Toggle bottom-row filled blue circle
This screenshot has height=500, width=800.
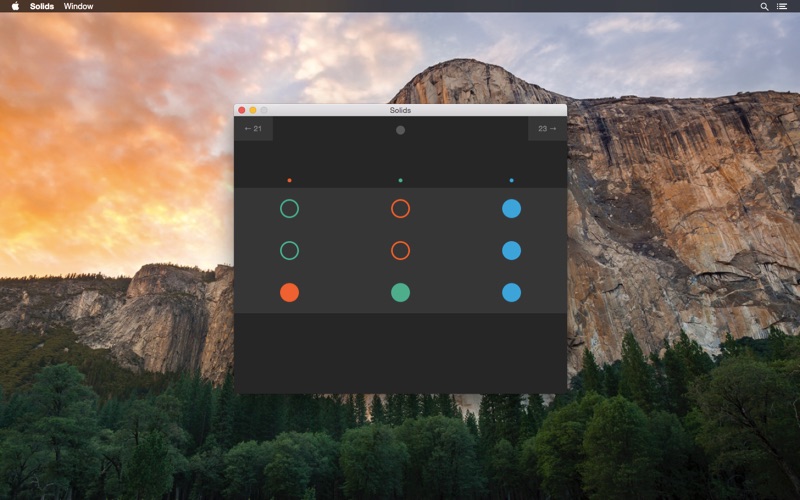pos(511,292)
